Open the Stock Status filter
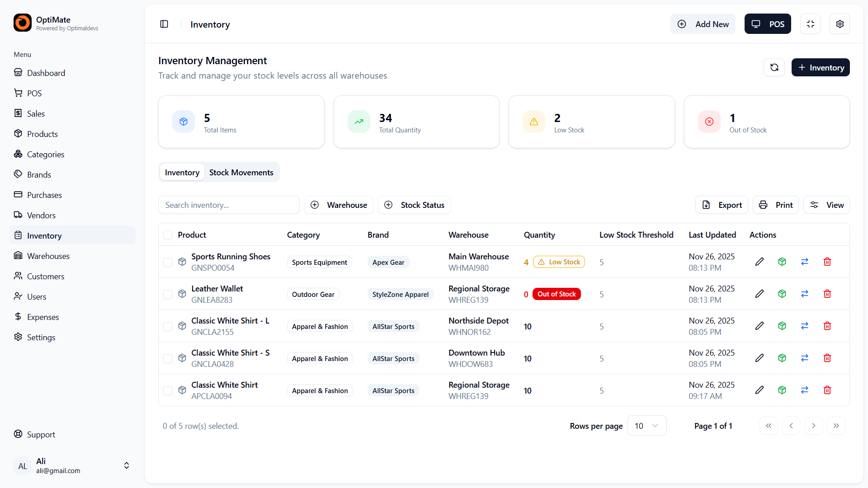868x488 pixels. tap(414, 205)
